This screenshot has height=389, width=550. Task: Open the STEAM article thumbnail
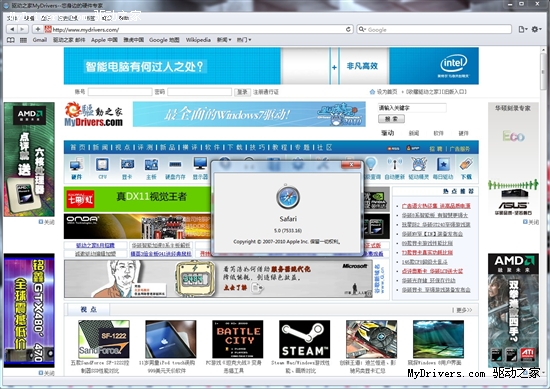[x=304, y=339]
